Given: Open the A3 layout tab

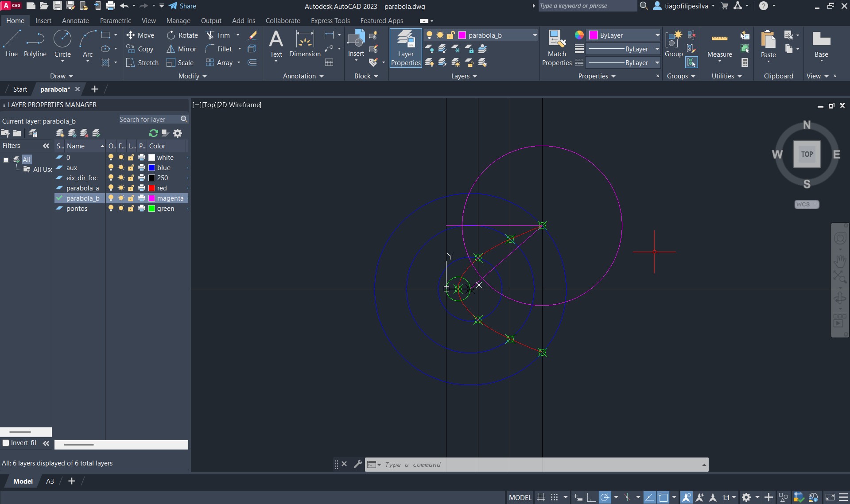Looking at the screenshot, I should point(50,481).
